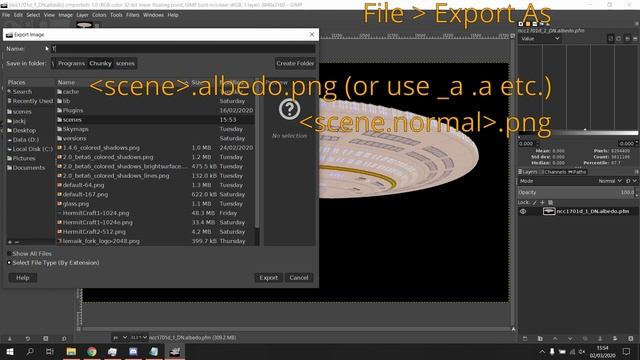Lower the layer with down chevron

(570, 338)
